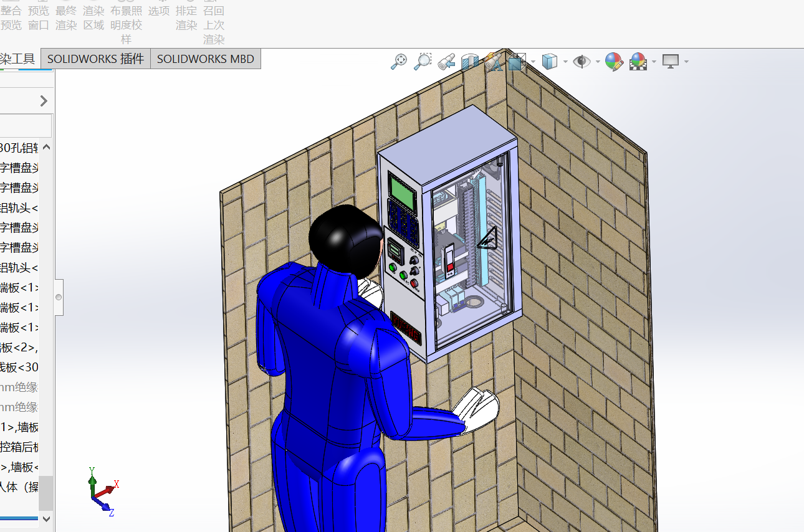Click the Apply Scene icon
The width and height of the screenshot is (804, 532).
(x=638, y=61)
